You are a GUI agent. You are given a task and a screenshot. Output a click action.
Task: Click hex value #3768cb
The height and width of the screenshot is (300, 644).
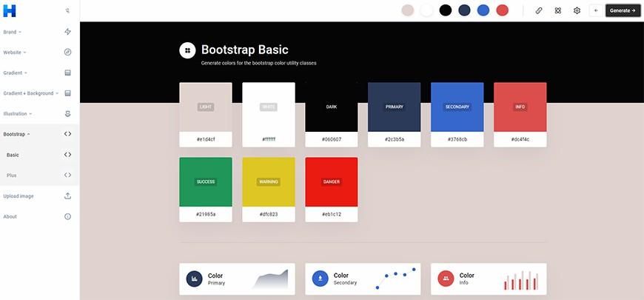click(457, 139)
